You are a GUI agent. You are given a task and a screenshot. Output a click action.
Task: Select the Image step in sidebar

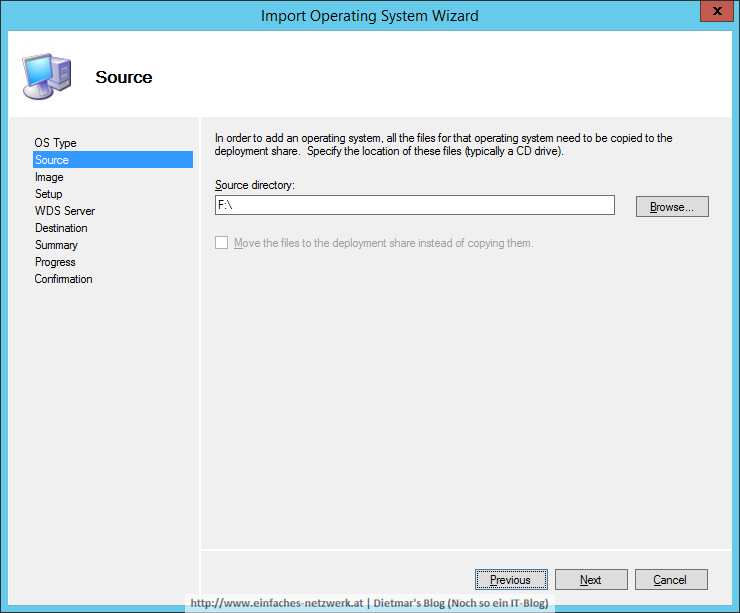49,177
